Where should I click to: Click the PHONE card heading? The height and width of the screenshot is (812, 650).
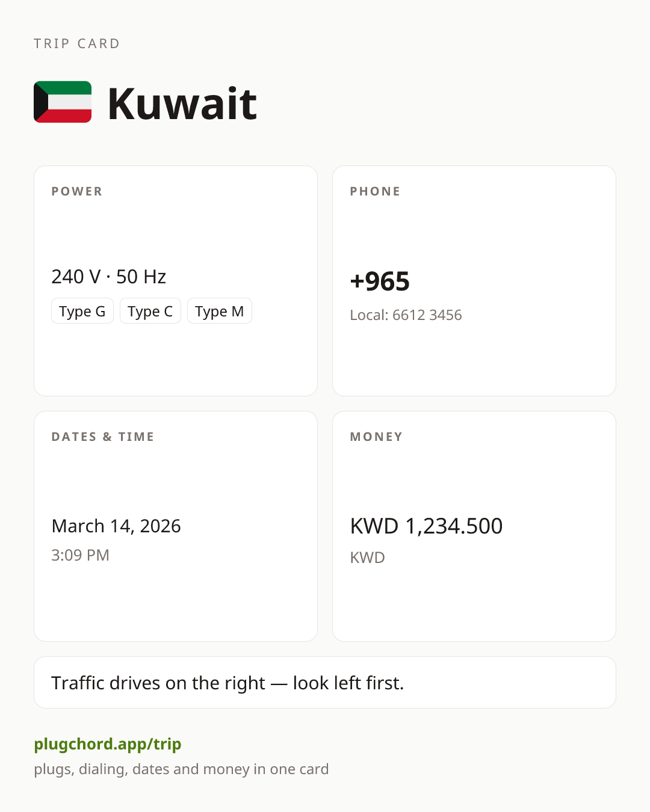point(376,191)
